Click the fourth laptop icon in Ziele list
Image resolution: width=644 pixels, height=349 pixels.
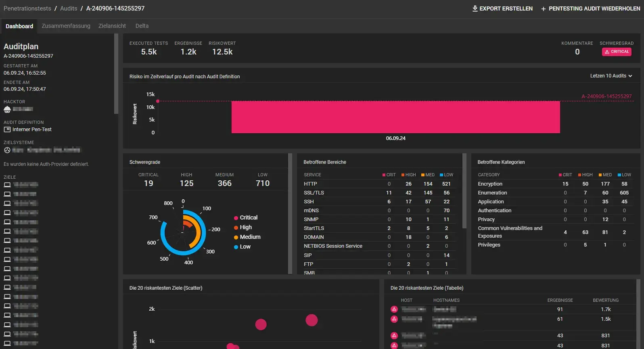pos(7,213)
